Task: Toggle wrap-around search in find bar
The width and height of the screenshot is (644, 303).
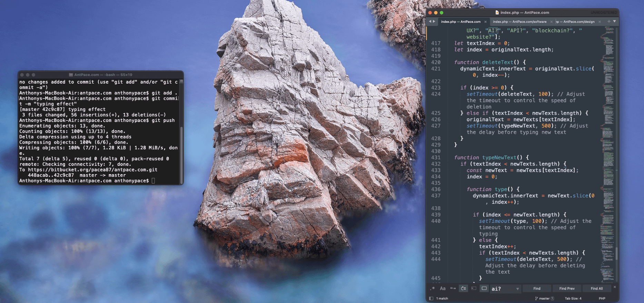Action: click(464, 288)
